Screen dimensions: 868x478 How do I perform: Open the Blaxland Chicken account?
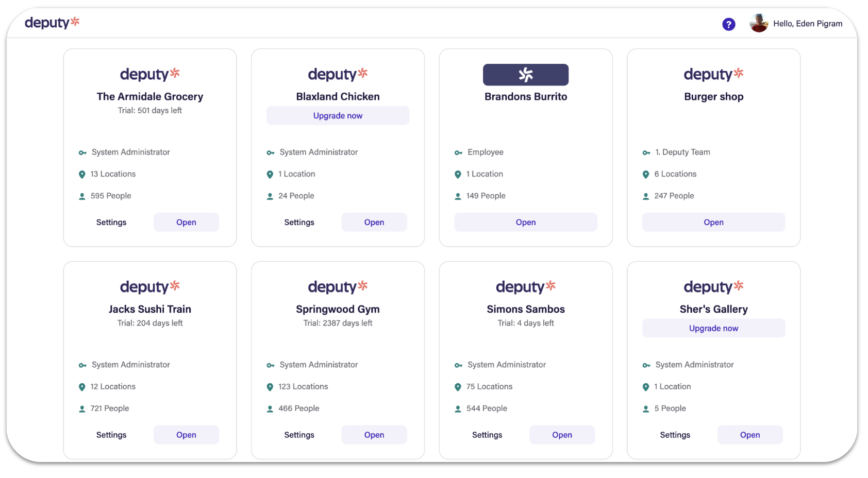374,222
